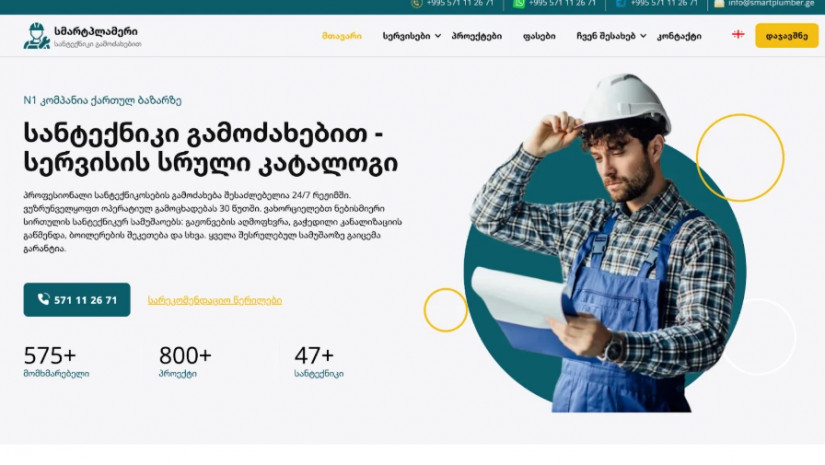Screen dimensions: 825x465
Task: Click the info@smartplumber.ge email link
Action: click(771, 3)
